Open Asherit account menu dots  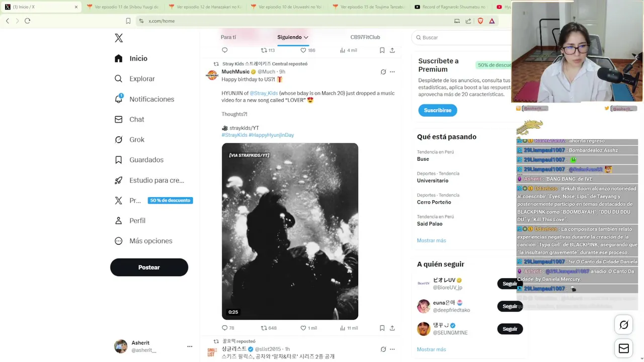[x=190, y=346]
